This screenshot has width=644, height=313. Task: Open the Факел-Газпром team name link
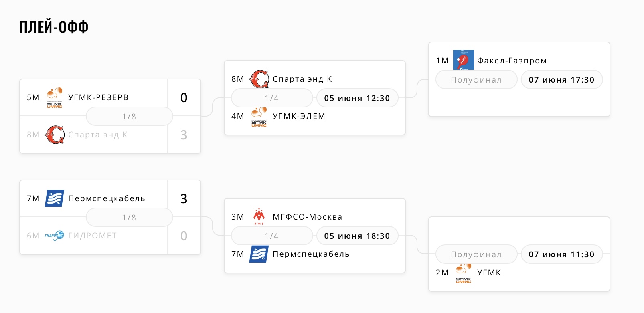[x=512, y=61]
